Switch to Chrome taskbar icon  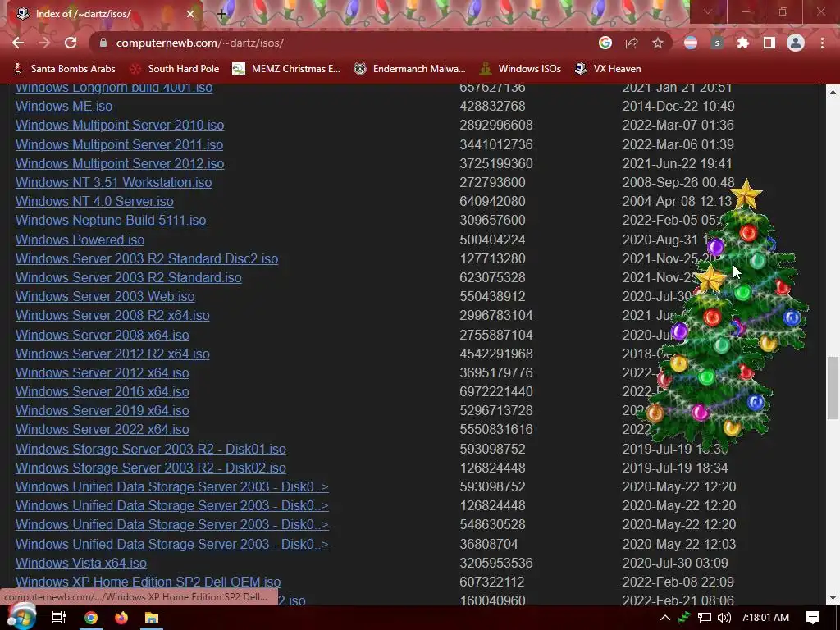coord(91,618)
